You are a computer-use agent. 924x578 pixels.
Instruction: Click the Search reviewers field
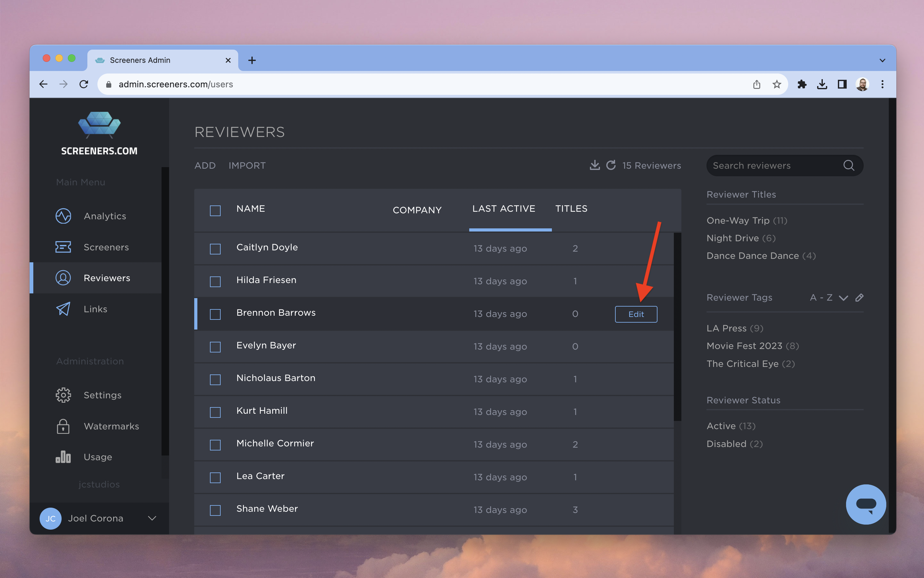[x=784, y=166]
